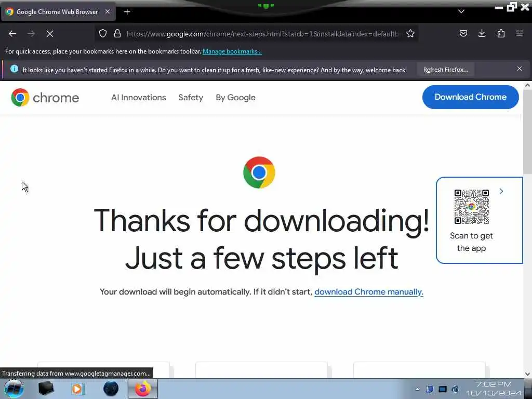This screenshot has width=532, height=399.
Task: Open the Manage bookmarks link
Action: click(x=232, y=51)
